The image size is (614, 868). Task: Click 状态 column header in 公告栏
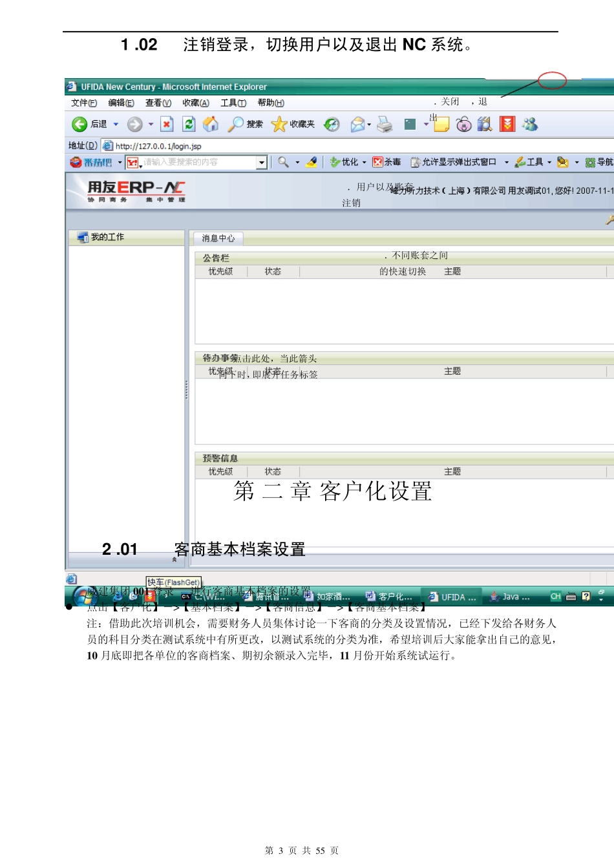click(x=273, y=272)
